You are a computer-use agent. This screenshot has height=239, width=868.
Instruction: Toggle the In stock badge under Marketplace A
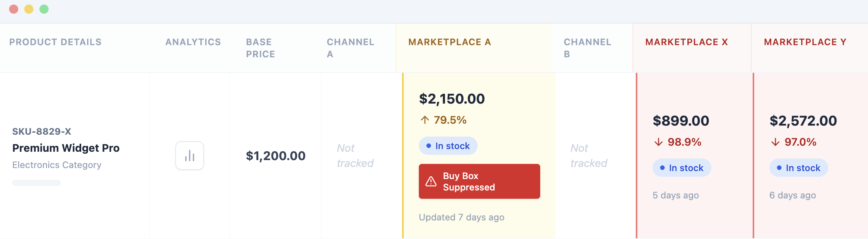pyautogui.click(x=448, y=145)
